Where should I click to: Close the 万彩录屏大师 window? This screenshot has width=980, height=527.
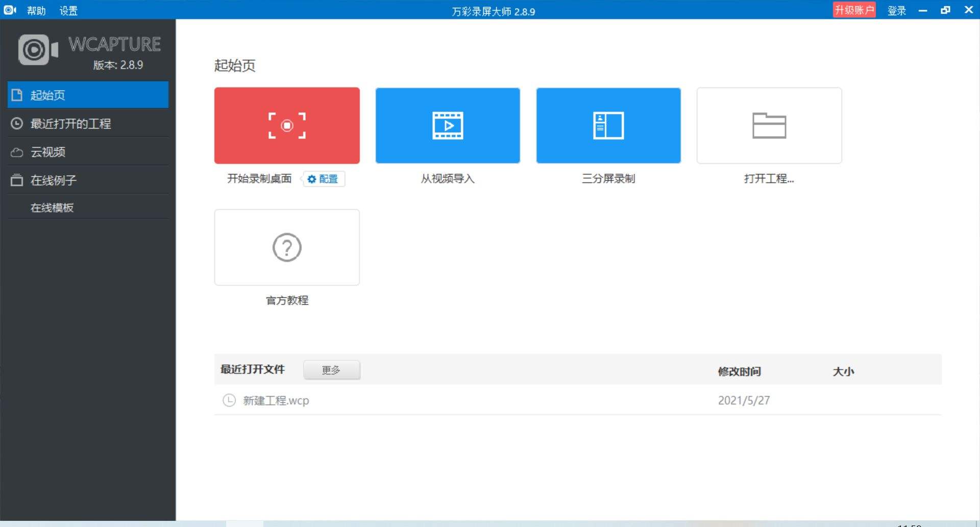pyautogui.click(x=968, y=10)
